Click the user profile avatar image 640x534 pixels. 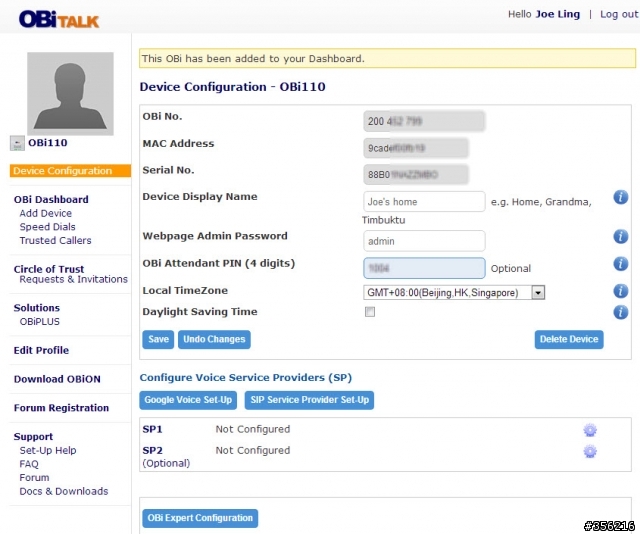click(70, 93)
